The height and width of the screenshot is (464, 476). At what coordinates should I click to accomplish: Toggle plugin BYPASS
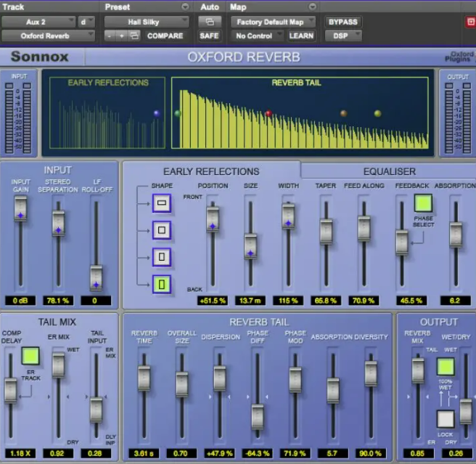point(343,22)
